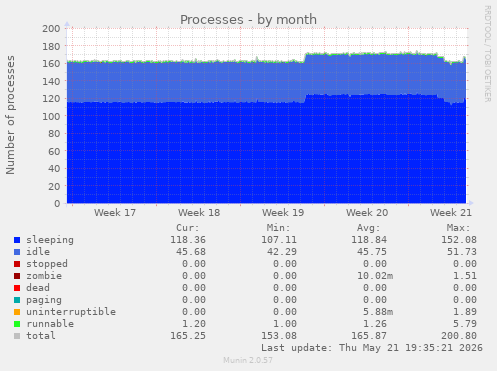Viewport: 497px width, 371px height.
Task: Click runnable average value 1.26
Action: [375, 324]
